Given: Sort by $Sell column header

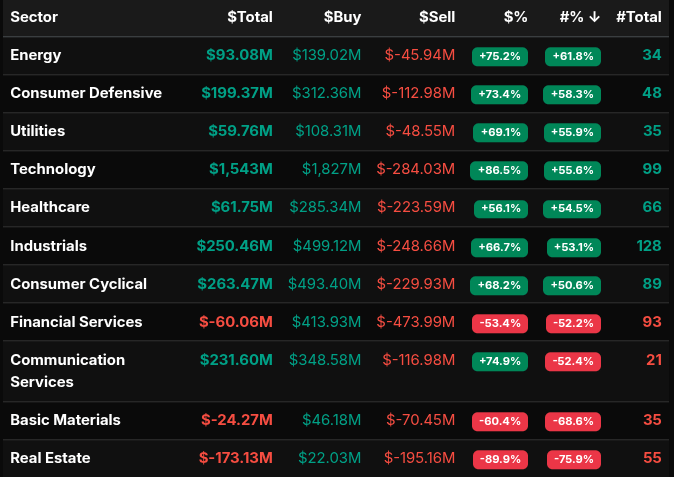Looking at the screenshot, I should tap(437, 17).
